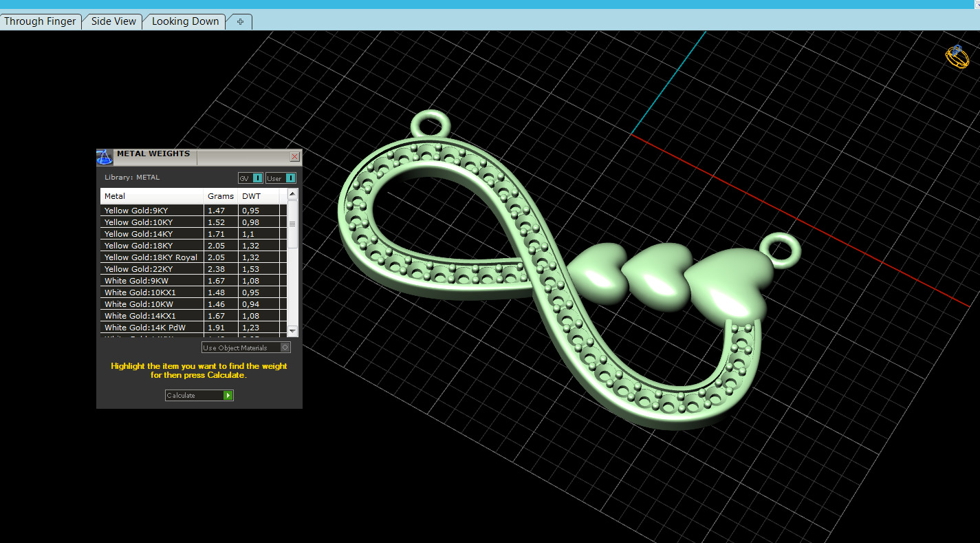980x543 pixels.
Task: Switch to the Looking Down tab
Action: pyautogui.click(x=185, y=21)
